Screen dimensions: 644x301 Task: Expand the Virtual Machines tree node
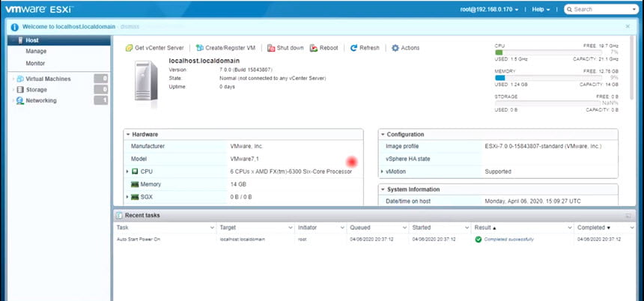coord(13,79)
